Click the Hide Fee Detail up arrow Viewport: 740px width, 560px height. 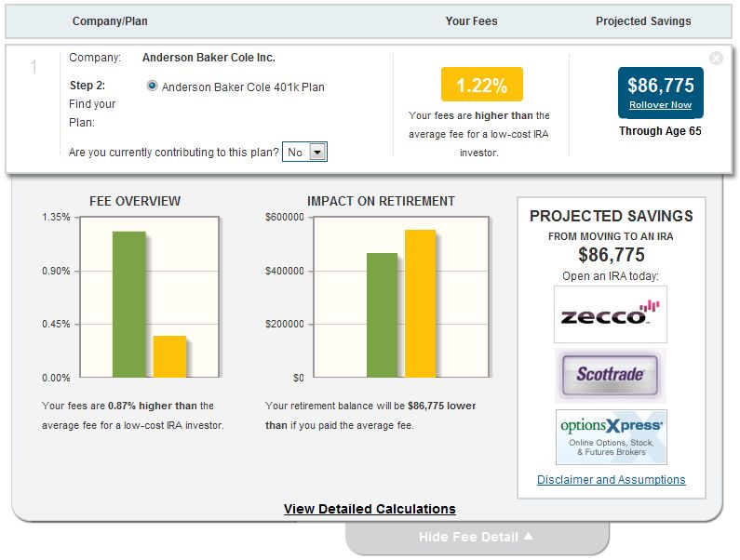529,536
